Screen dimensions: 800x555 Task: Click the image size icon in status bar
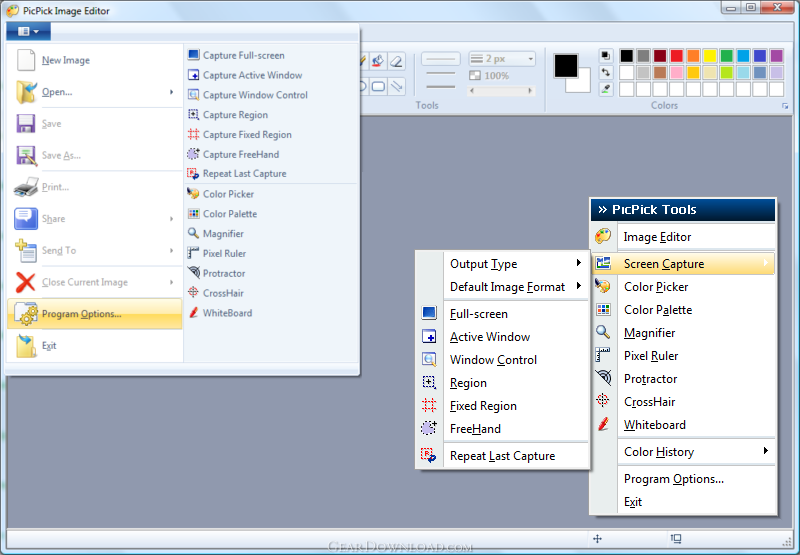coord(676,539)
